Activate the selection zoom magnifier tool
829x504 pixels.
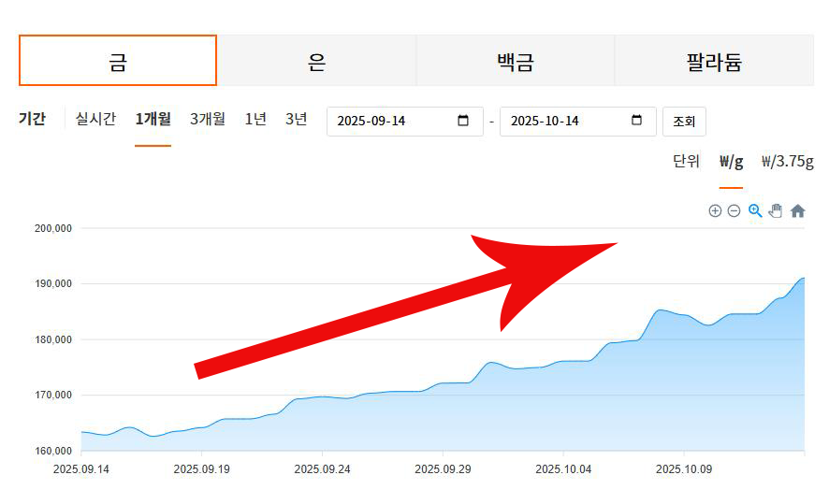click(755, 211)
